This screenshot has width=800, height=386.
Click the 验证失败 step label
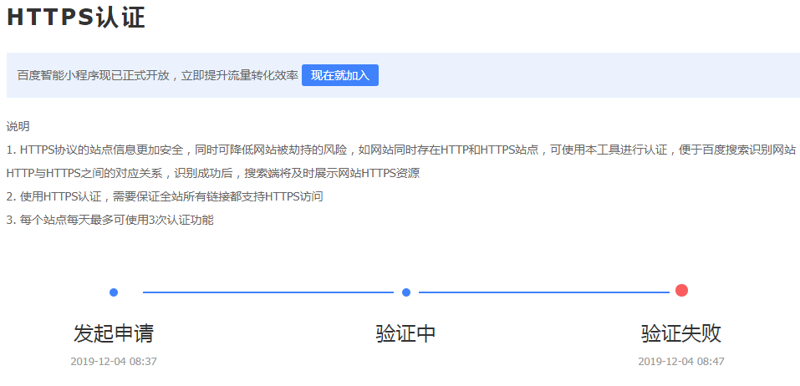[681, 333]
